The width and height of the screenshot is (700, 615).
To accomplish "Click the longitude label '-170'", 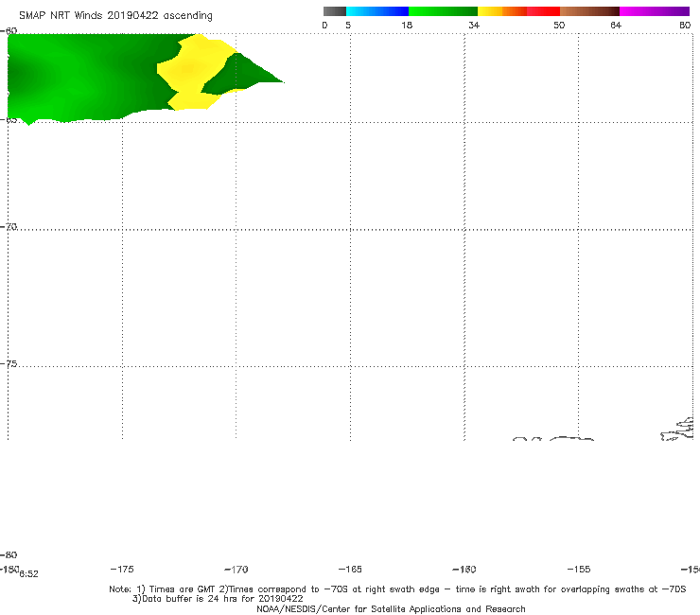I will [x=236, y=569].
